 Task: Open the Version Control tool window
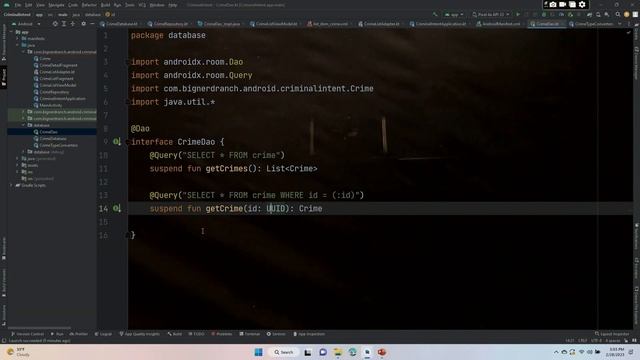coord(27,334)
